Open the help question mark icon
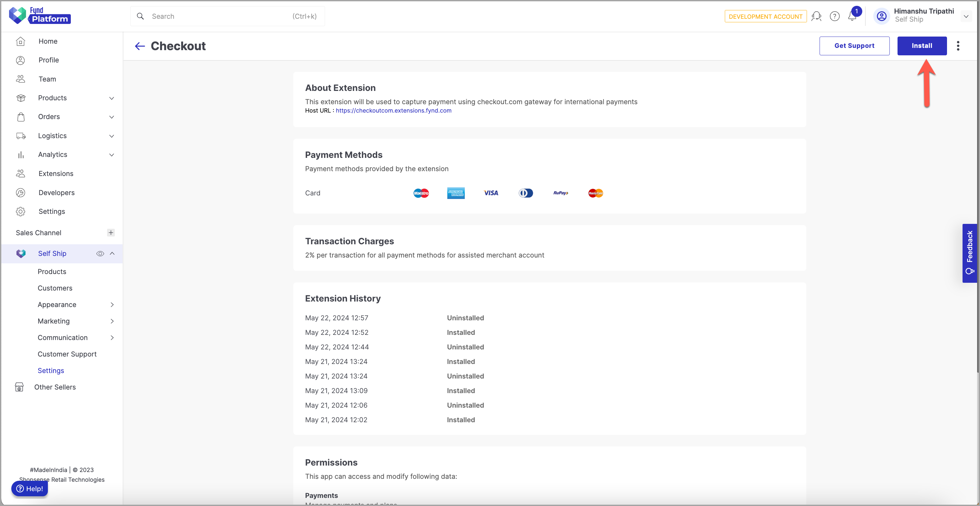The height and width of the screenshot is (506, 980). tap(834, 16)
